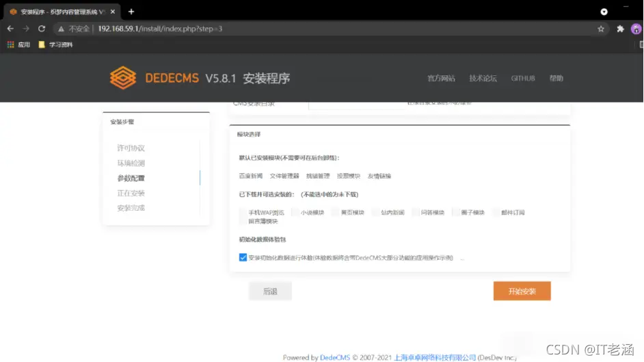Click the 友情链接 module text
The width and height of the screenshot is (644, 362).
tap(379, 176)
